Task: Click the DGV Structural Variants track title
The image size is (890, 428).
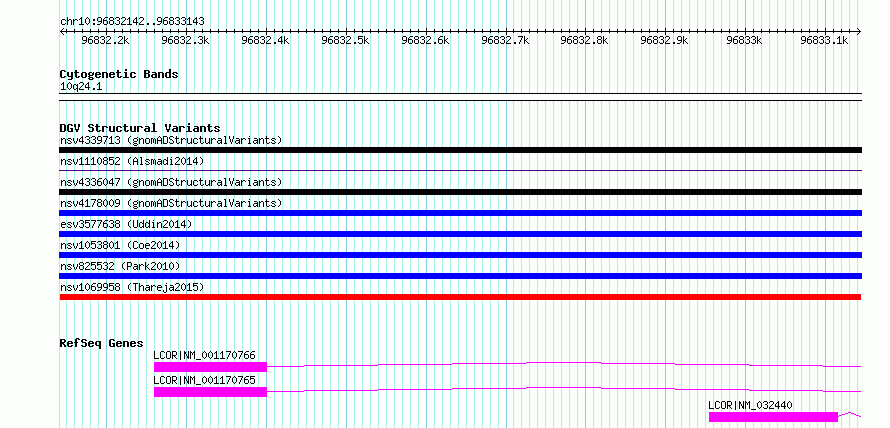Action: point(140,128)
